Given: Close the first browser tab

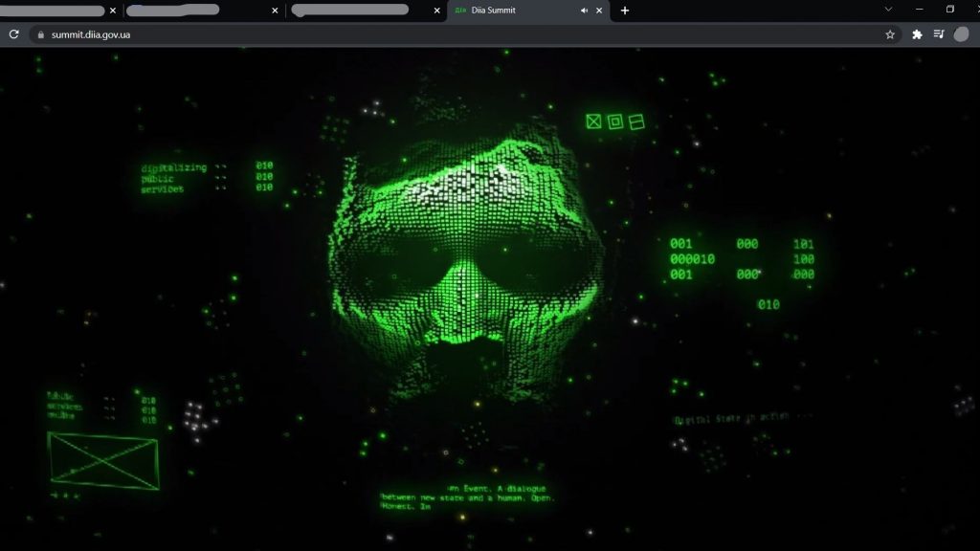Looking at the screenshot, I should 113,11.
